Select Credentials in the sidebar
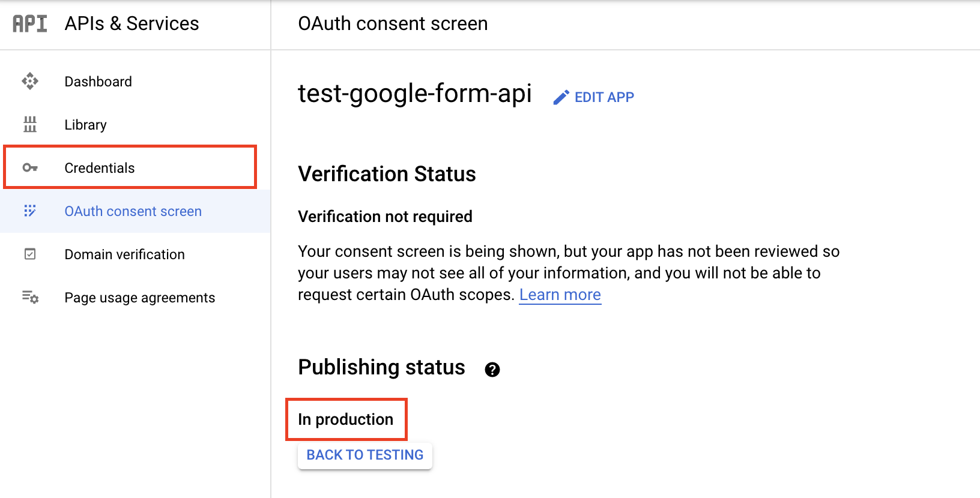 (100, 168)
